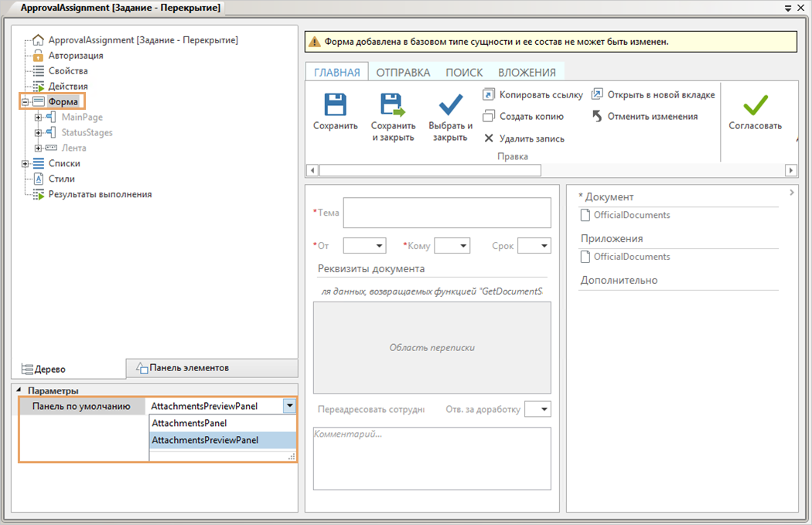The height and width of the screenshot is (525, 812).
Task: Select Авторизация in the tree
Action: (75, 56)
